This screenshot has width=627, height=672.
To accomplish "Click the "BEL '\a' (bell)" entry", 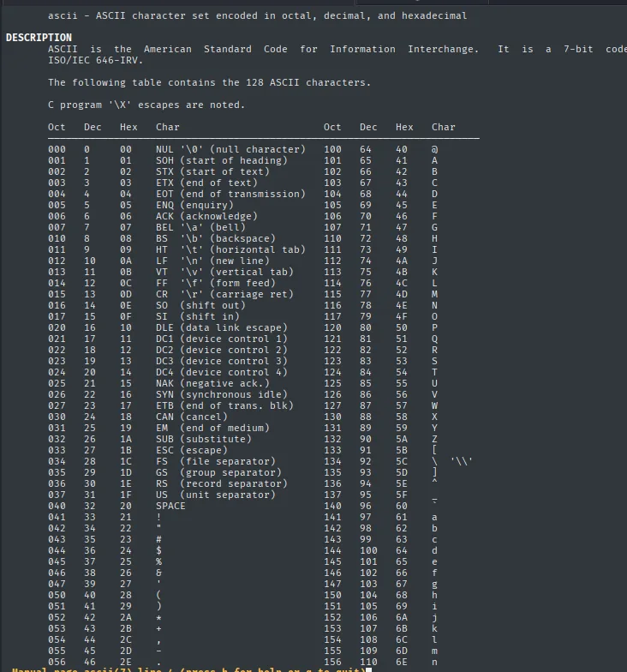I will pyautogui.click(x=200, y=228).
